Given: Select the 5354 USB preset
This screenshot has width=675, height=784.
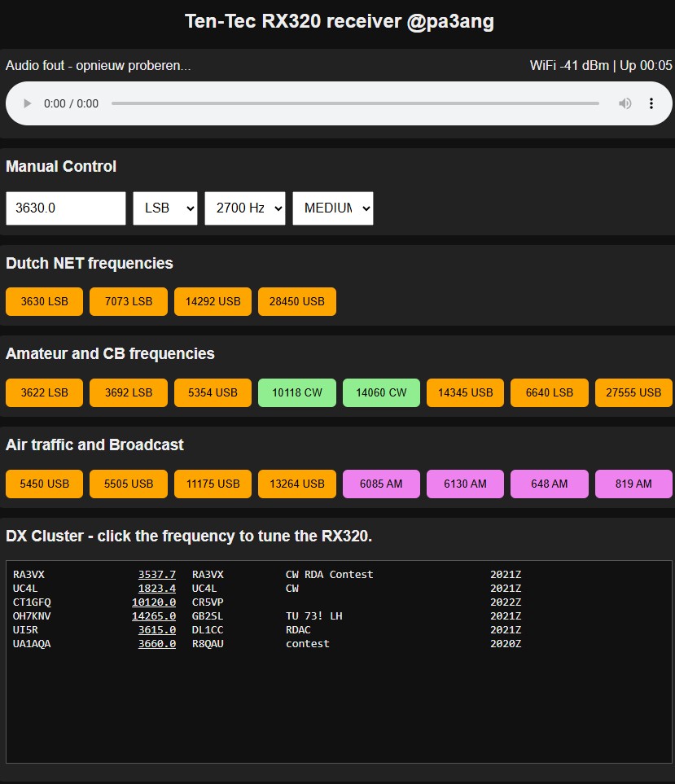Looking at the screenshot, I should [213, 392].
